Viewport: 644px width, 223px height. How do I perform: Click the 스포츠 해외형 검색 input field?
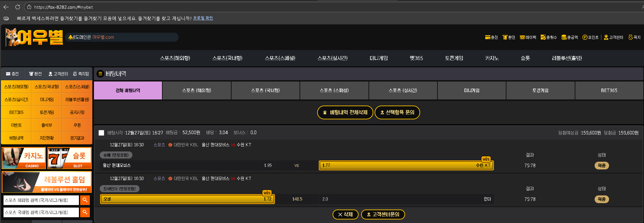point(41,200)
